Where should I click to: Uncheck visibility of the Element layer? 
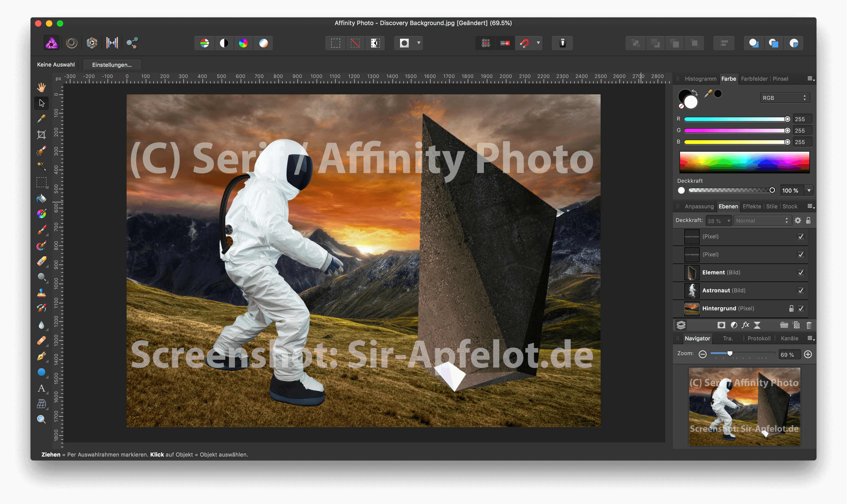(801, 272)
